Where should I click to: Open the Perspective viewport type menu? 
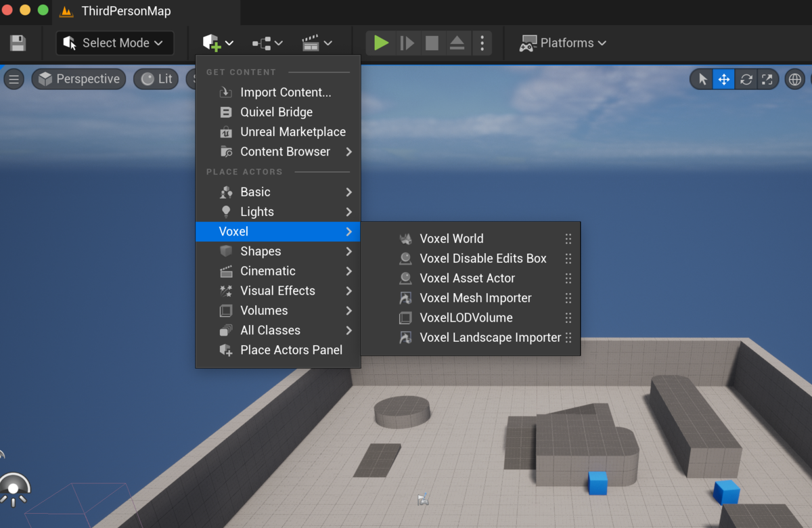tap(79, 79)
